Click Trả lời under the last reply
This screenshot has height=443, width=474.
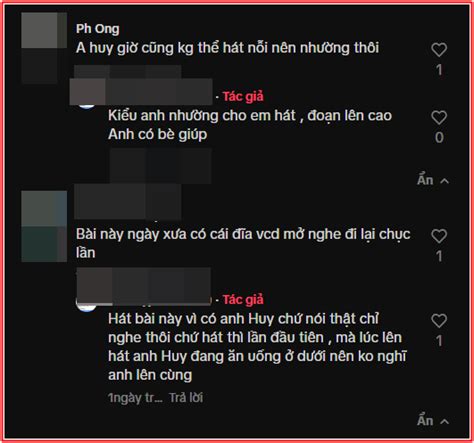click(x=186, y=398)
